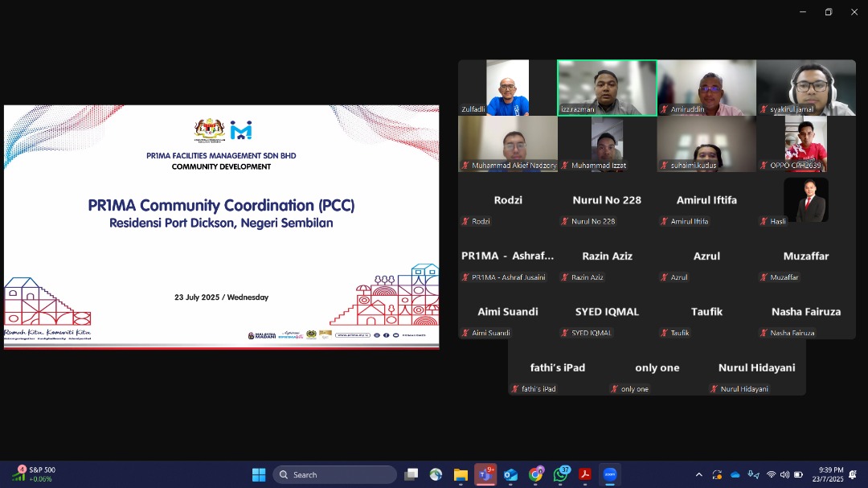868x488 pixels.
Task: Select izz.razman's active speaker video tile
Action: click(608, 88)
